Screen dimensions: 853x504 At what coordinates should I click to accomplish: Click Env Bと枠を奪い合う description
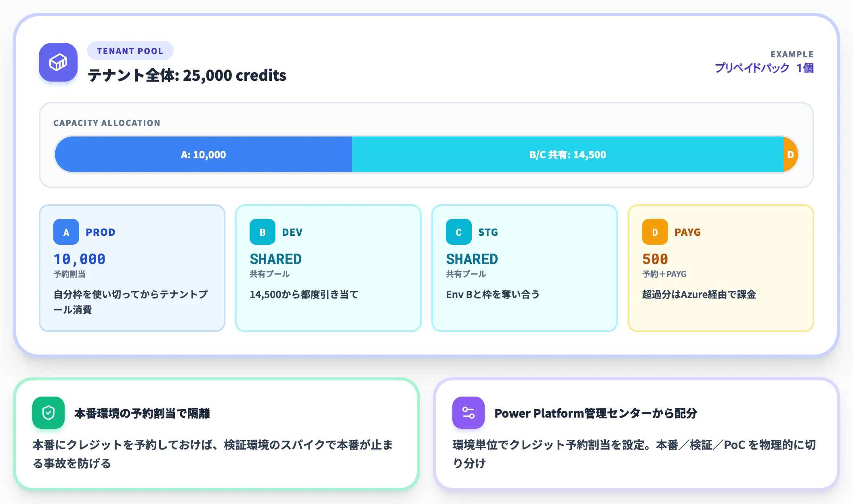click(x=493, y=294)
